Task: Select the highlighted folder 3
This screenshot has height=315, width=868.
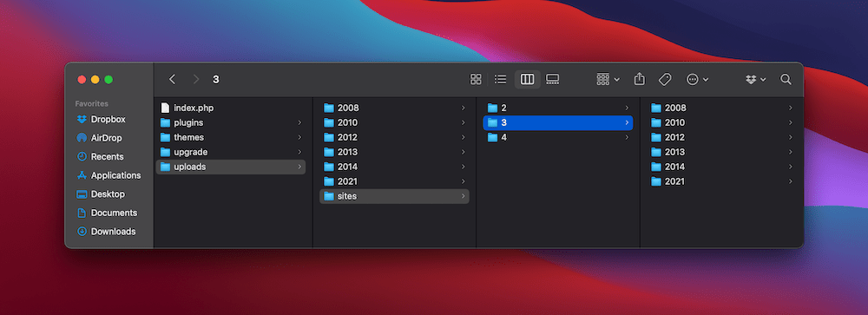Action: coord(558,122)
